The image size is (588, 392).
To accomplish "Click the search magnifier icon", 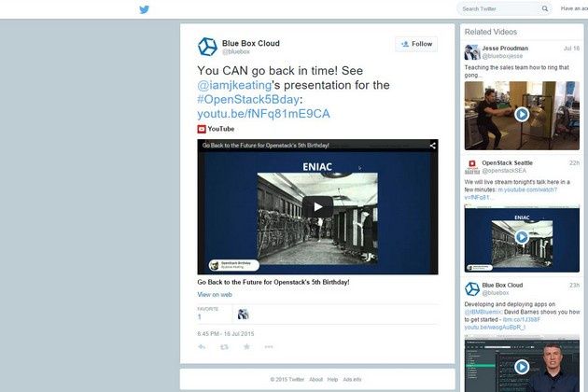I will [x=544, y=8].
